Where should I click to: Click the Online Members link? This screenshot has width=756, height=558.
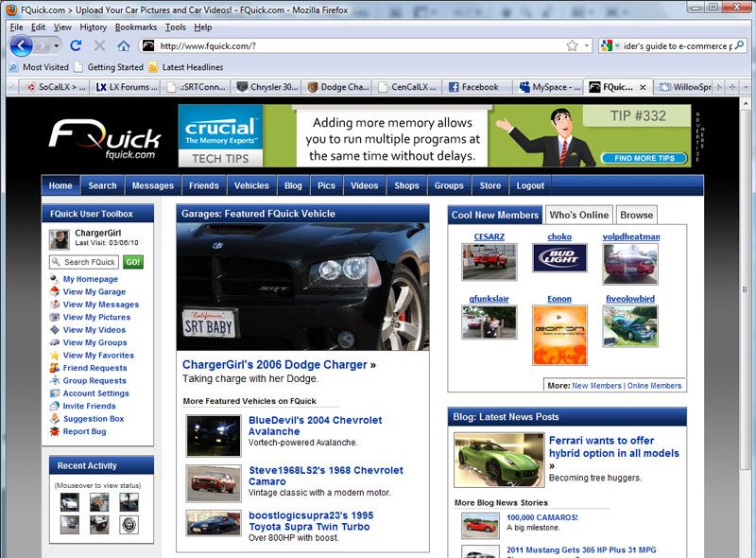(x=654, y=386)
